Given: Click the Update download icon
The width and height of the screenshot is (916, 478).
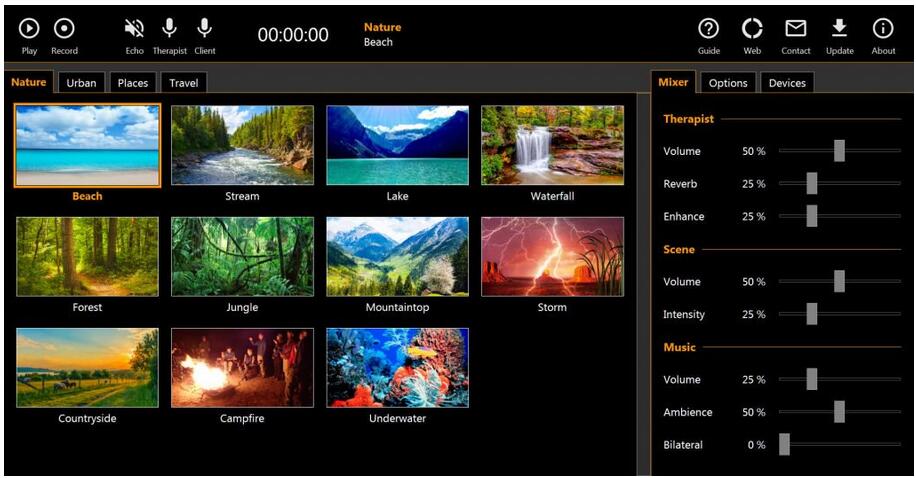Looking at the screenshot, I should point(840,30).
